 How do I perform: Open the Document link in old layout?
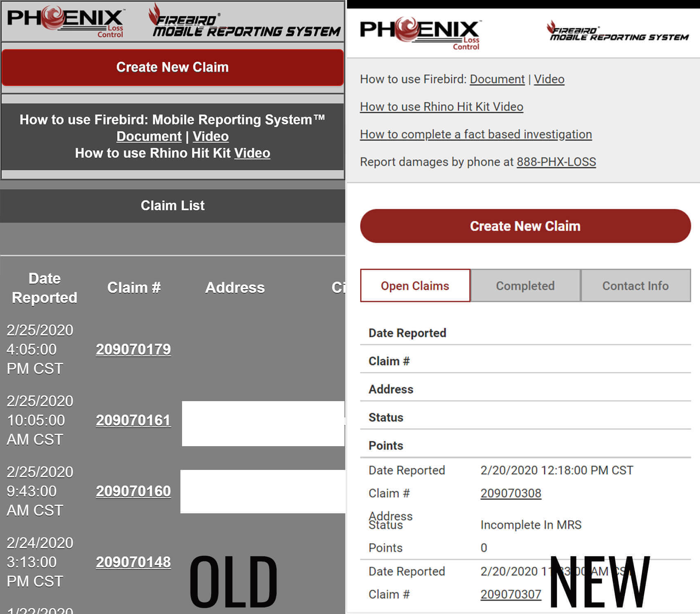pos(149,136)
